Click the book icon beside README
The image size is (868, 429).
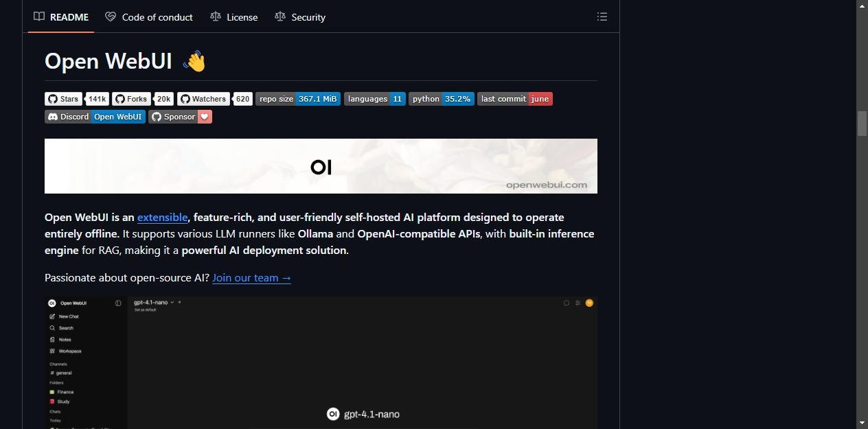39,17
